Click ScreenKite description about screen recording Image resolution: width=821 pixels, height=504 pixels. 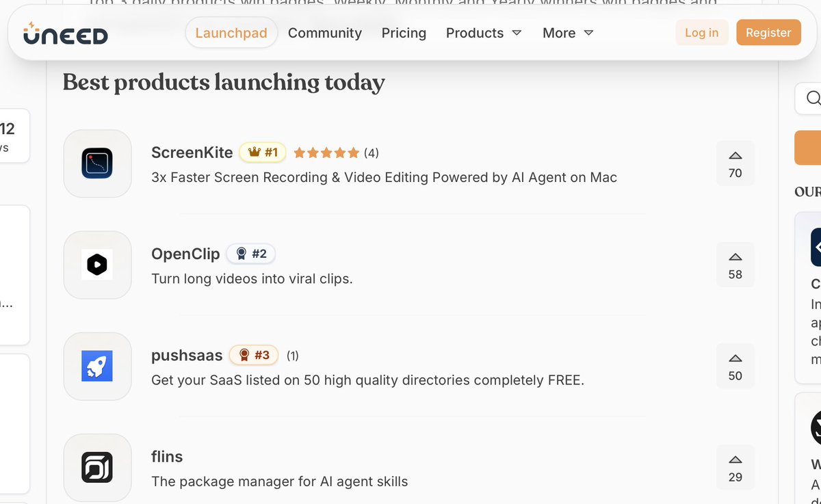pyautogui.click(x=384, y=178)
